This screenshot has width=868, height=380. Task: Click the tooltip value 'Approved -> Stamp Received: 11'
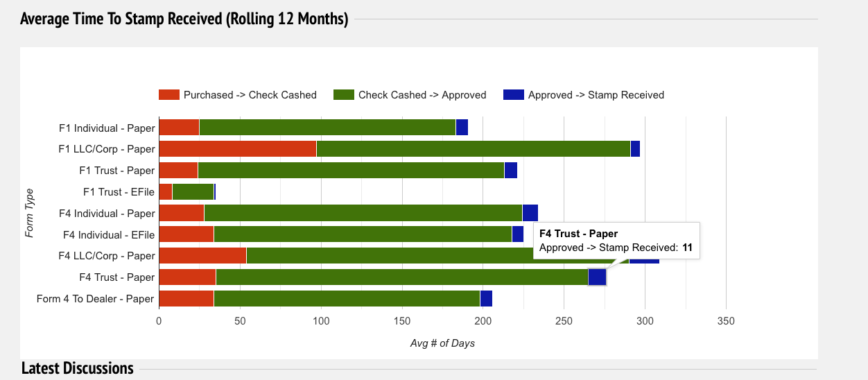pyautogui.click(x=616, y=248)
